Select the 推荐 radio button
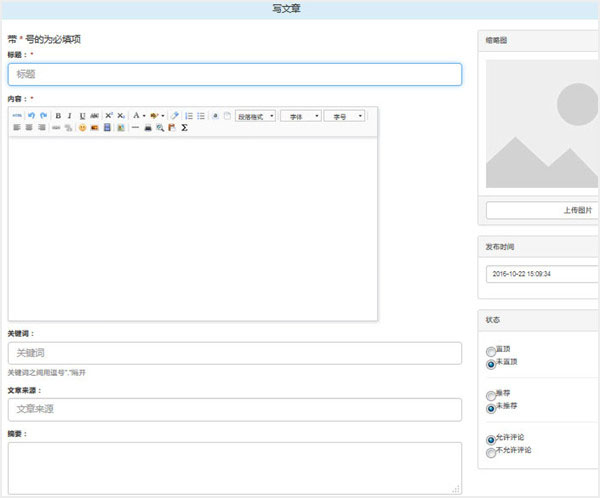The width and height of the screenshot is (600, 498). (491, 395)
